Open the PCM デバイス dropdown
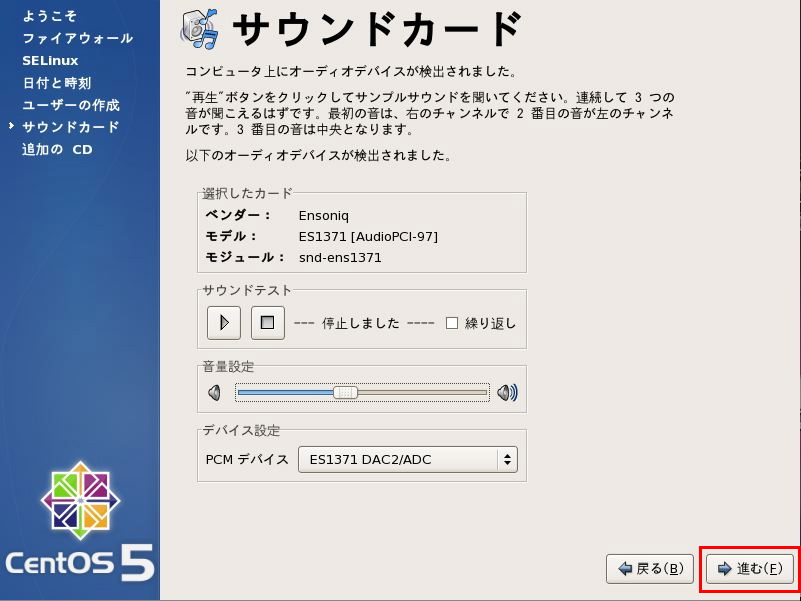801x601 pixels. [x=408, y=459]
